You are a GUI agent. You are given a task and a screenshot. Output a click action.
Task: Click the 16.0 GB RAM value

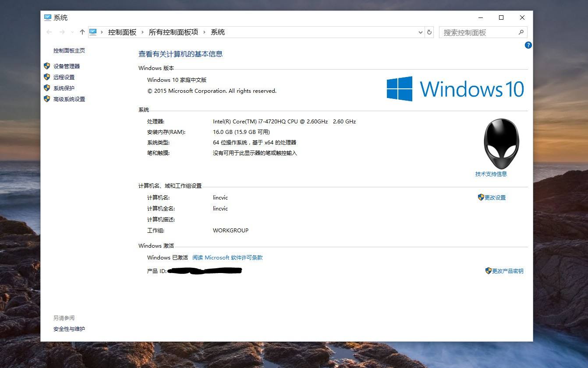[x=241, y=132]
